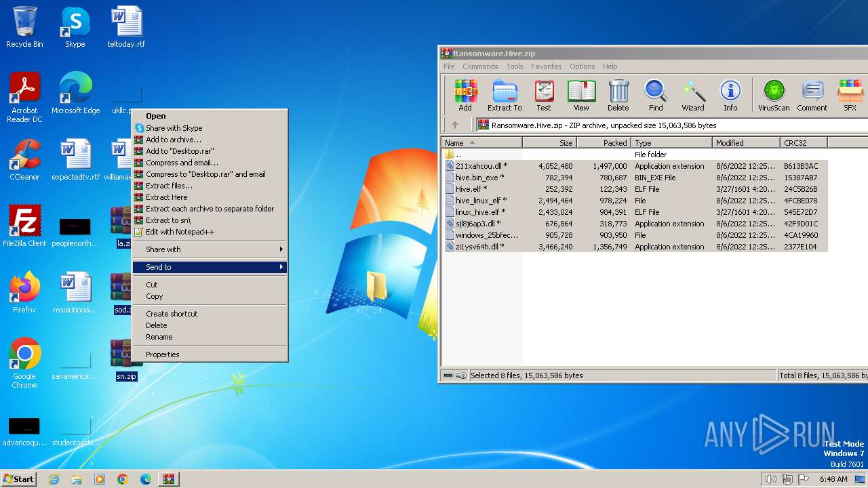
Task: Click the Add toolbar icon in WinRAR
Action: tap(465, 96)
